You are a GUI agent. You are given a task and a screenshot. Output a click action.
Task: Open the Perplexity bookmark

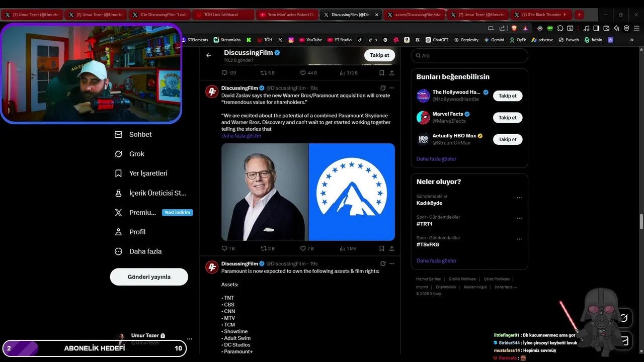(465, 40)
